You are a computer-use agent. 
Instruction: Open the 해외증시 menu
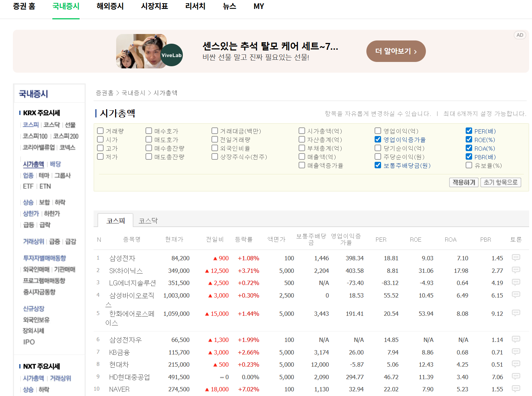click(x=110, y=6)
